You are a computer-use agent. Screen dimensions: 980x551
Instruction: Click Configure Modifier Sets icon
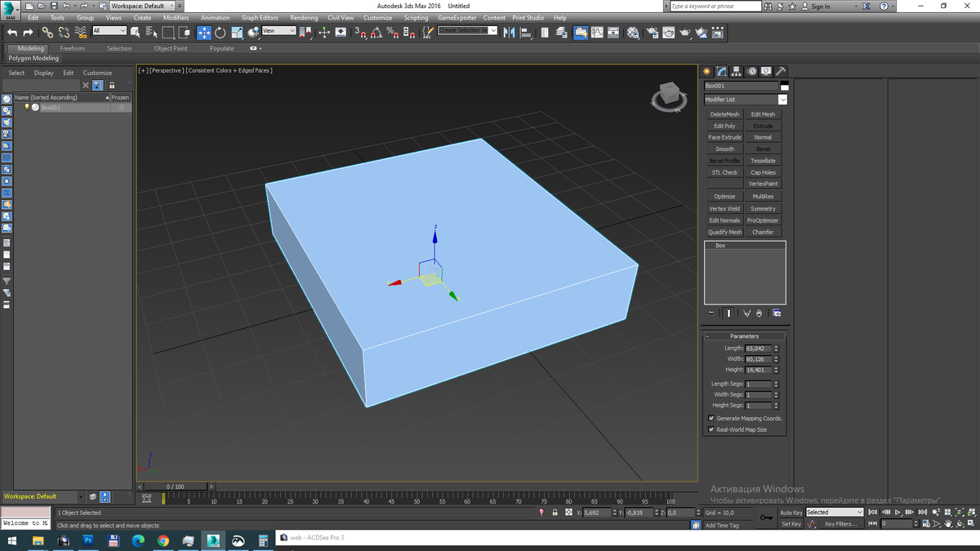pyautogui.click(x=777, y=313)
